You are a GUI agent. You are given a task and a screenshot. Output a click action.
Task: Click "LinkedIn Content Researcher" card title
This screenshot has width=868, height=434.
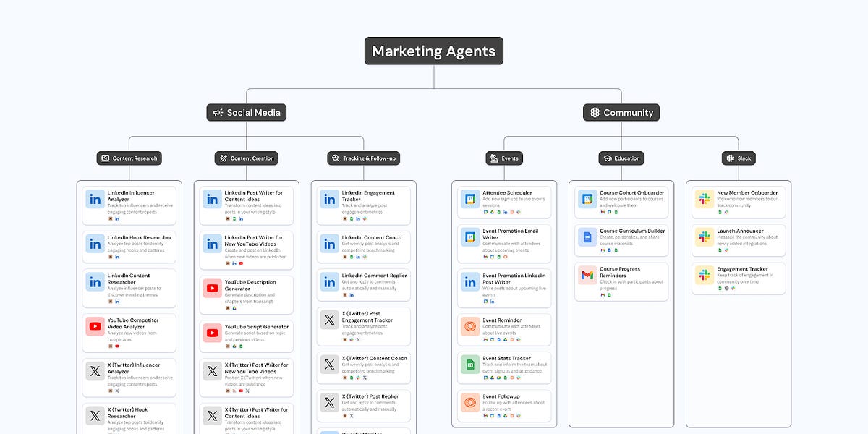[129, 278]
